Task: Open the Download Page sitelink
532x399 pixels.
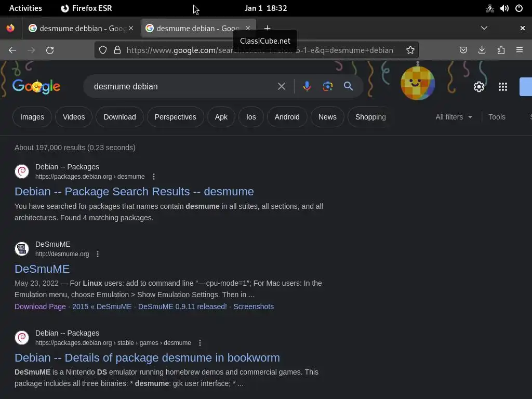Action: pos(40,307)
